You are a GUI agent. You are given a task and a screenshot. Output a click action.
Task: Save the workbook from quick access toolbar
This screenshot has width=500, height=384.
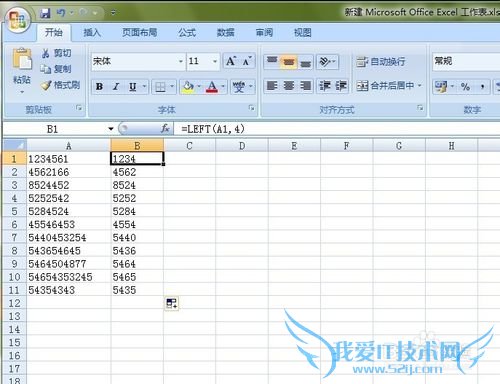[45, 13]
